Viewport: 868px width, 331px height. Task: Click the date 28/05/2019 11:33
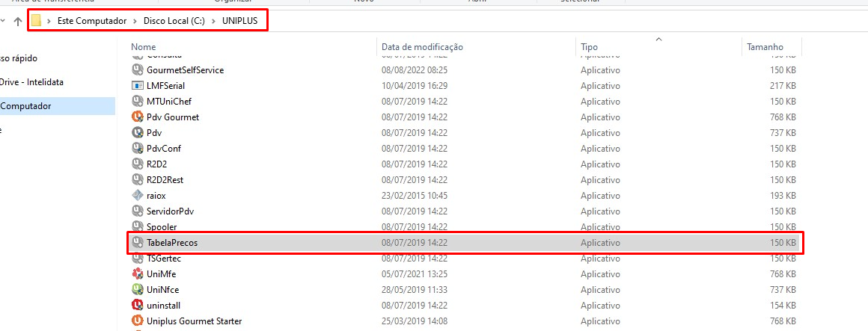click(414, 289)
